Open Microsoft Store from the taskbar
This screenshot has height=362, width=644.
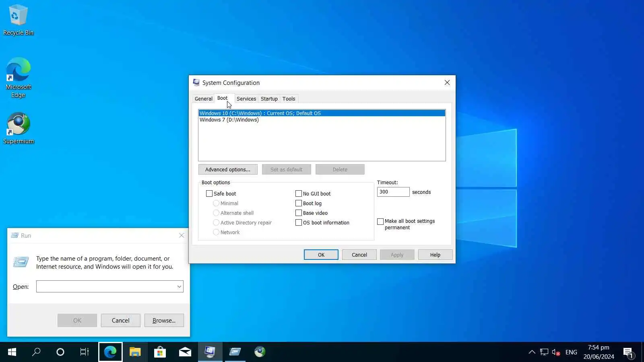click(160, 352)
